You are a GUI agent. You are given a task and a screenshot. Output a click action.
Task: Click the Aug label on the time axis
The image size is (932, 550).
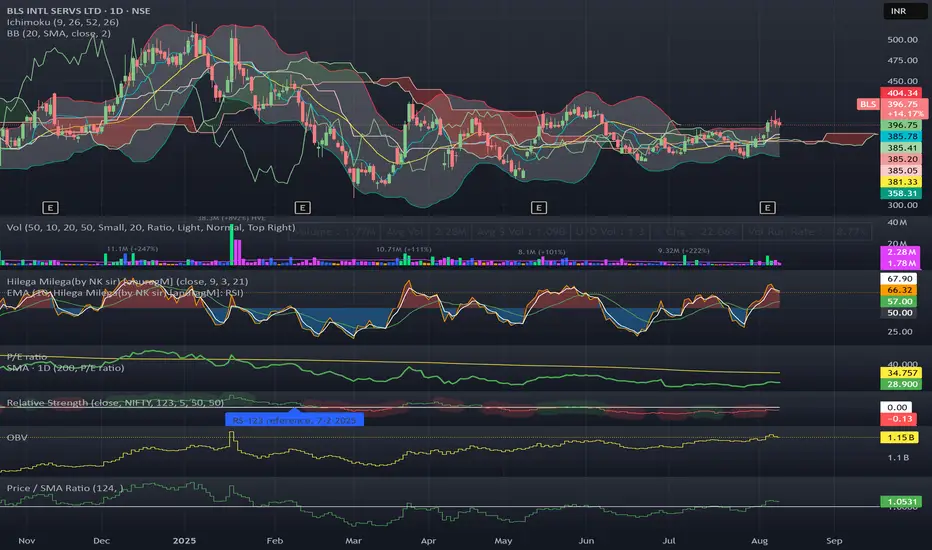(x=759, y=540)
